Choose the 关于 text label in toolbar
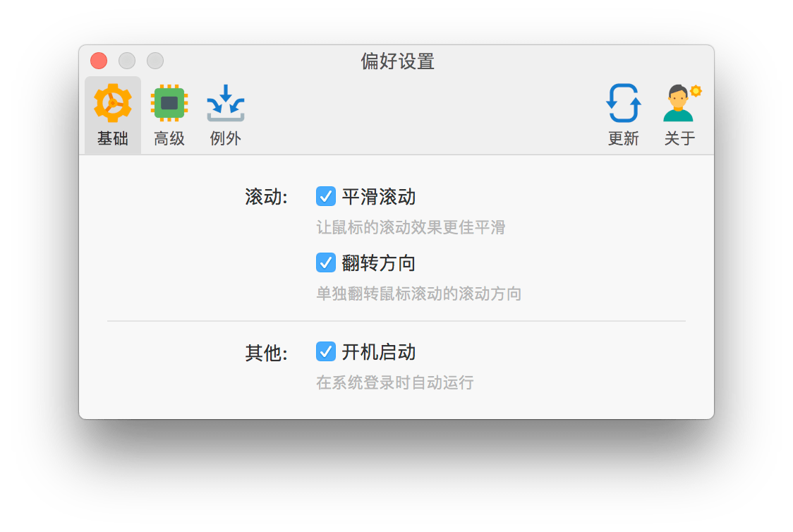This screenshot has width=793, height=532. point(679,138)
